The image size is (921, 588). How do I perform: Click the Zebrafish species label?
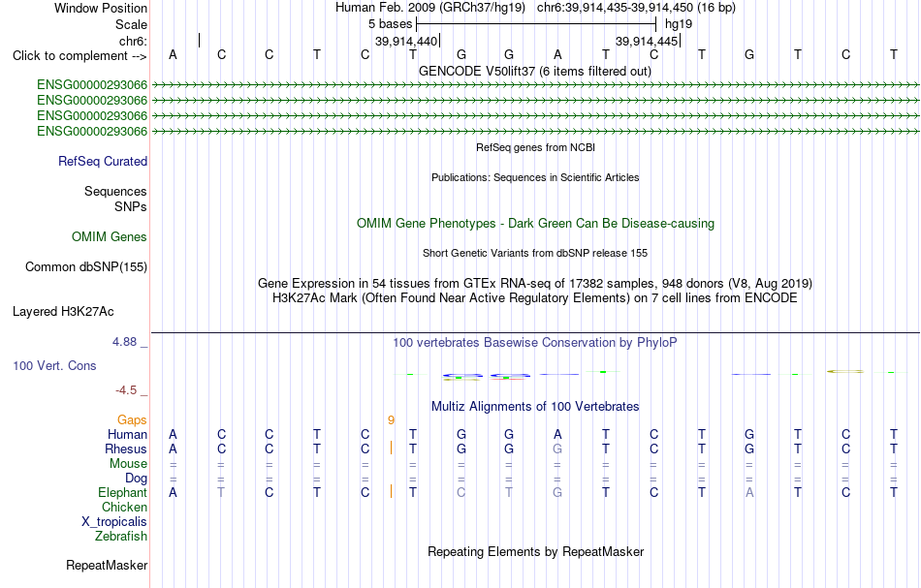click(x=121, y=537)
